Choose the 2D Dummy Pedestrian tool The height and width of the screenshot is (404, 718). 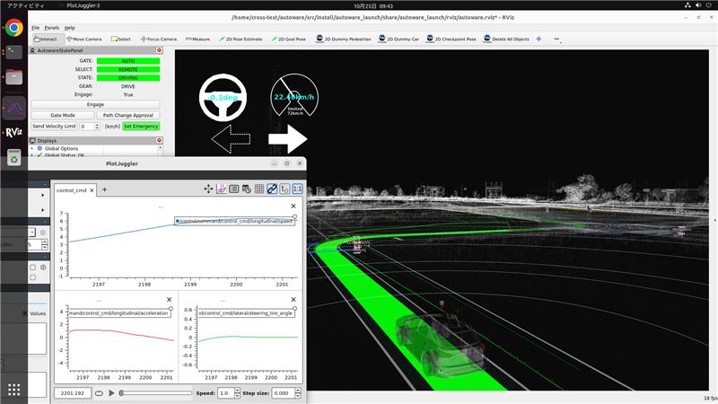(343, 39)
